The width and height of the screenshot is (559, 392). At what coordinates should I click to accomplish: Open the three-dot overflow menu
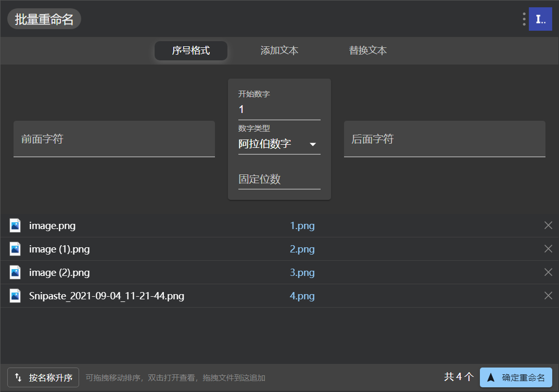523,19
